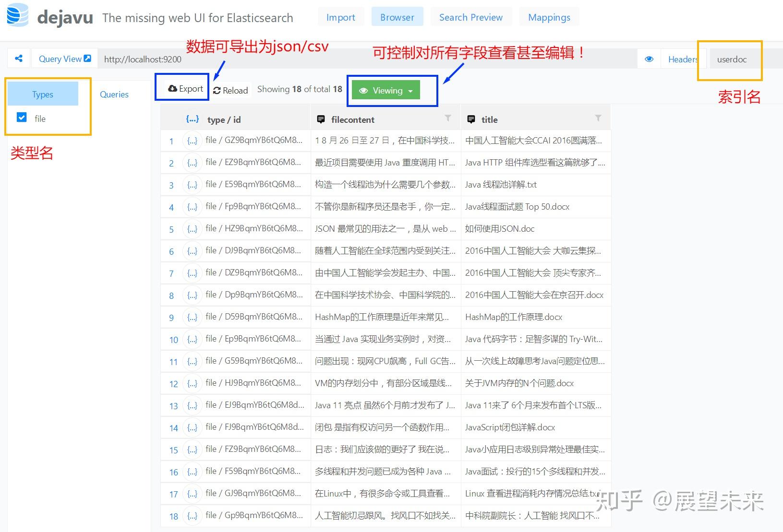783x532 pixels.
Task: Click the eye icon next to Headers
Action: 649,59
